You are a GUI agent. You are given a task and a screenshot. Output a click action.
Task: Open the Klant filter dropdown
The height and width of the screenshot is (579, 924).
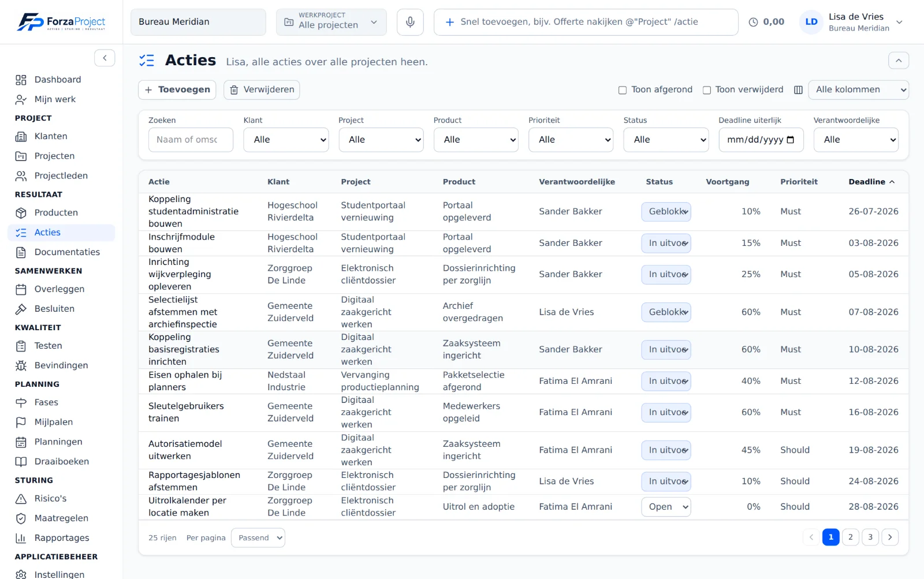(286, 140)
